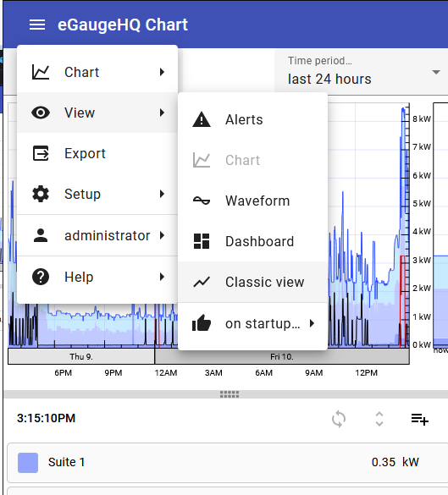Click the Export arrow-box icon
The image size is (448, 495).
point(41,153)
